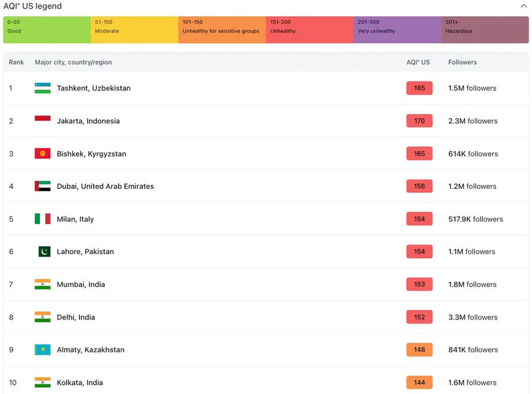Click the 153 AQI badge for Mumbai
Image resolution: width=532 pixels, height=394 pixels.
click(x=419, y=284)
